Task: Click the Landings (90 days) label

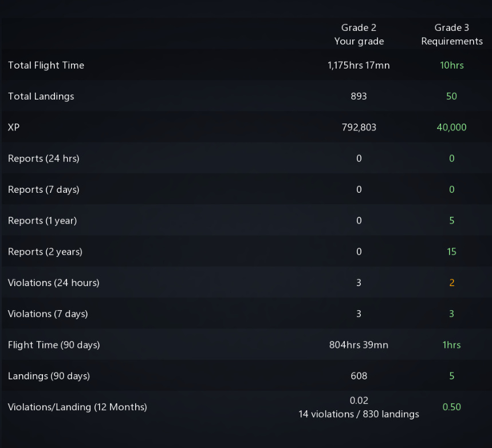Action: click(49, 376)
